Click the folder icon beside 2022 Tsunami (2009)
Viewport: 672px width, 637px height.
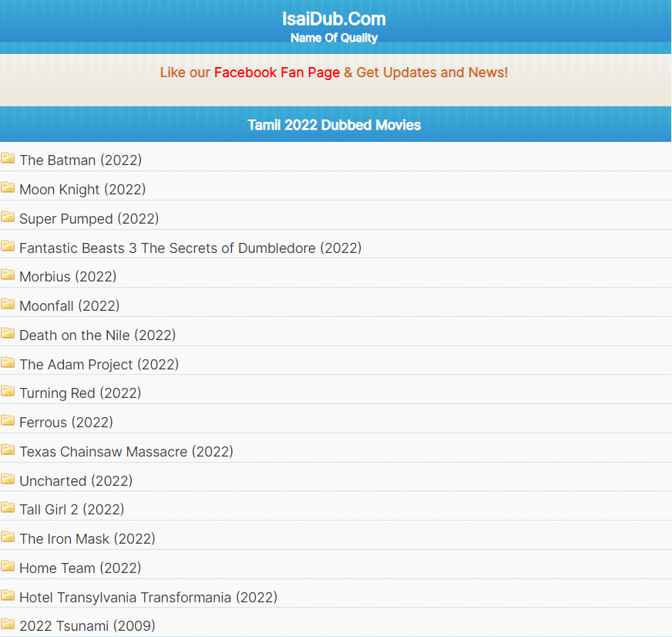click(x=8, y=624)
